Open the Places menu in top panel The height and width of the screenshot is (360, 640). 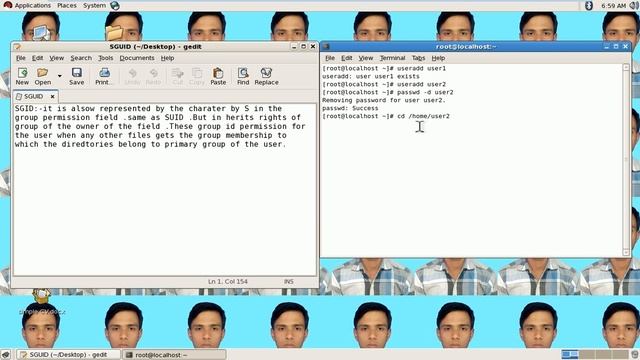click(x=67, y=5)
